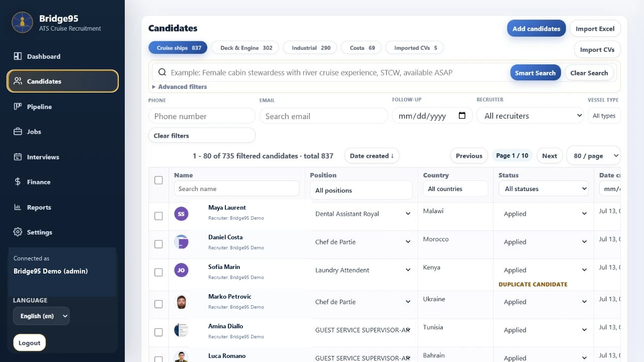
Task: Open Marko Petrovic's status dropdown
Action: pyautogui.click(x=544, y=302)
